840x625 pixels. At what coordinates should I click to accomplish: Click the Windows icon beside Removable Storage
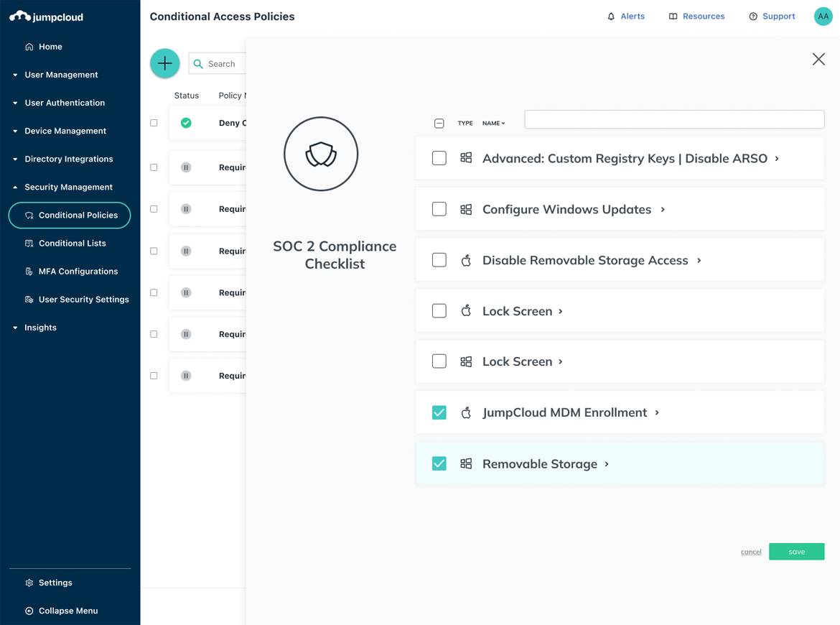pos(466,463)
